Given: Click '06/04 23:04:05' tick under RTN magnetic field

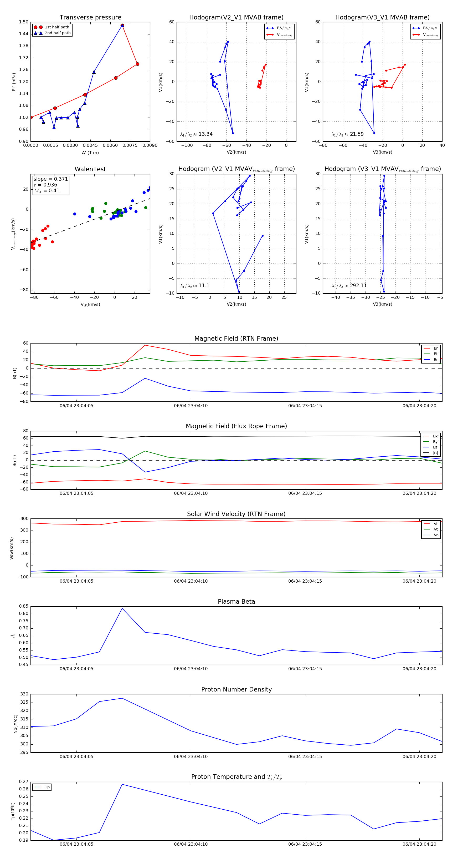Looking at the screenshot, I should pyautogui.click(x=76, y=406).
